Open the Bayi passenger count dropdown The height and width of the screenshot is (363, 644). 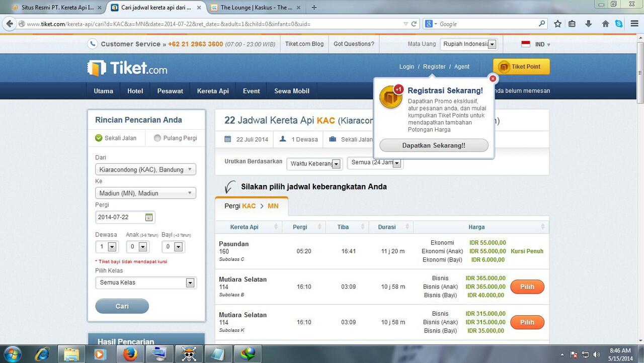point(173,247)
